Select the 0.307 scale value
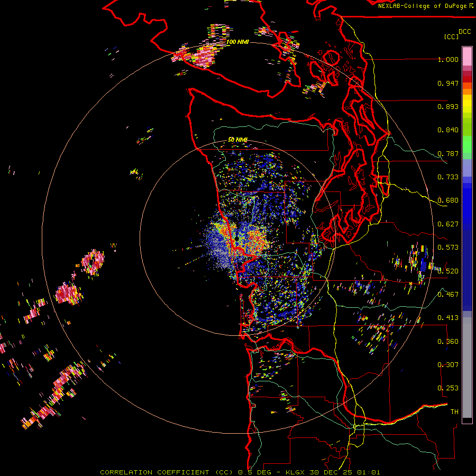476x476 pixels. click(x=448, y=364)
